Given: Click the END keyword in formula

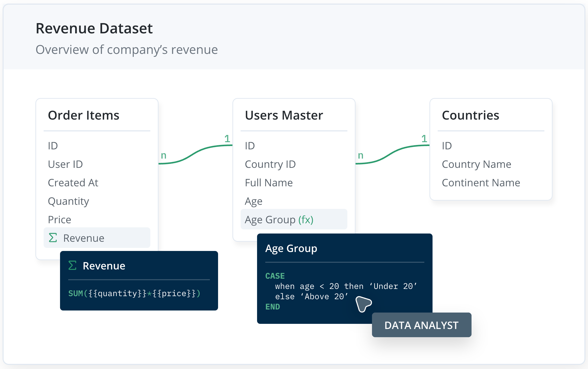Looking at the screenshot, I should [x=272, y=307].
